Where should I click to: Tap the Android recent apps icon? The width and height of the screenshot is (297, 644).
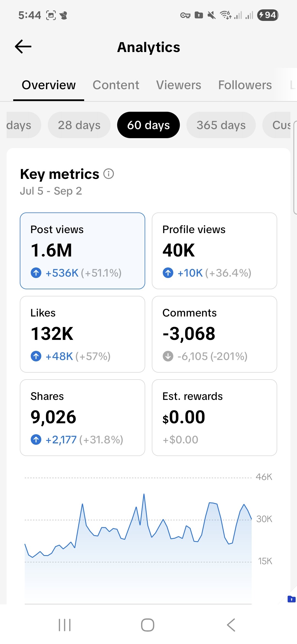(x=65, y=625)
